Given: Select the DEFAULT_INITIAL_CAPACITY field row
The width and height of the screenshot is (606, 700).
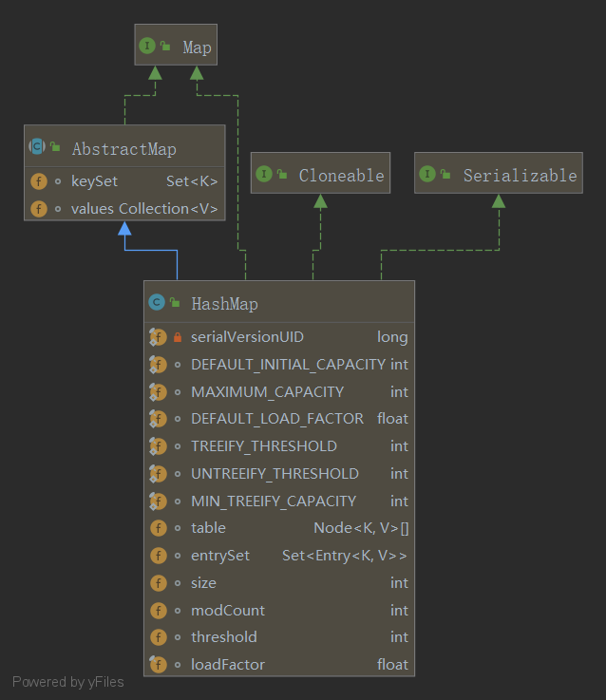Looking at the screenshot, I should point(278,365).
